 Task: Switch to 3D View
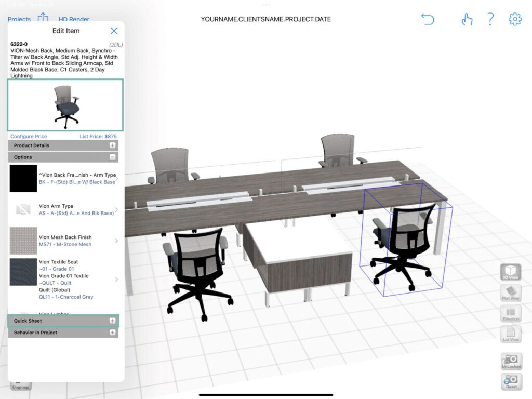[x=511, y=272]
